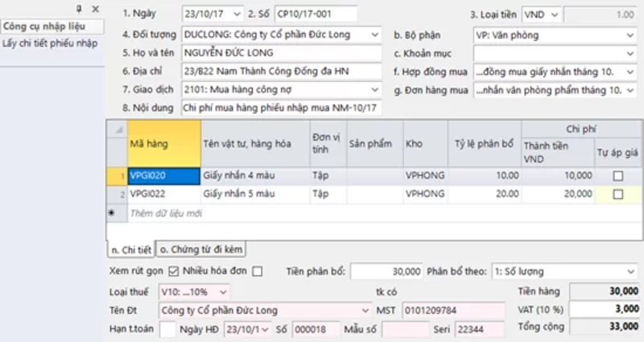
Task: Open the Đơn hàng mua dropdown
Action: pos(630,90)
